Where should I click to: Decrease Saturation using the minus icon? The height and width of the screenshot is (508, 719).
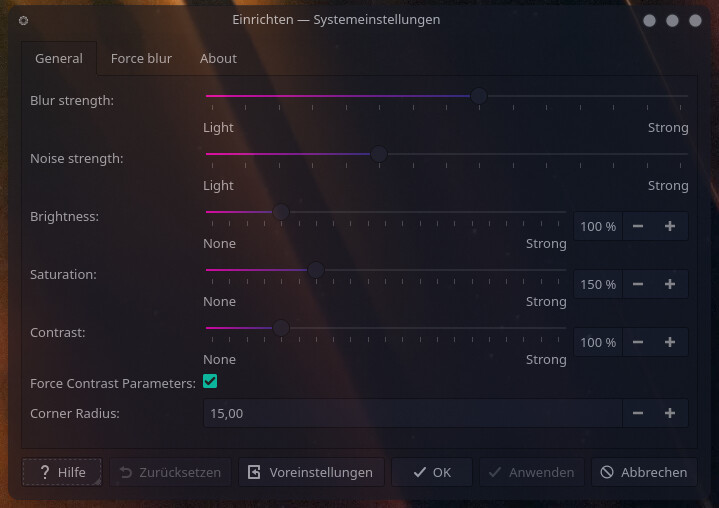(x=638, y=284)
